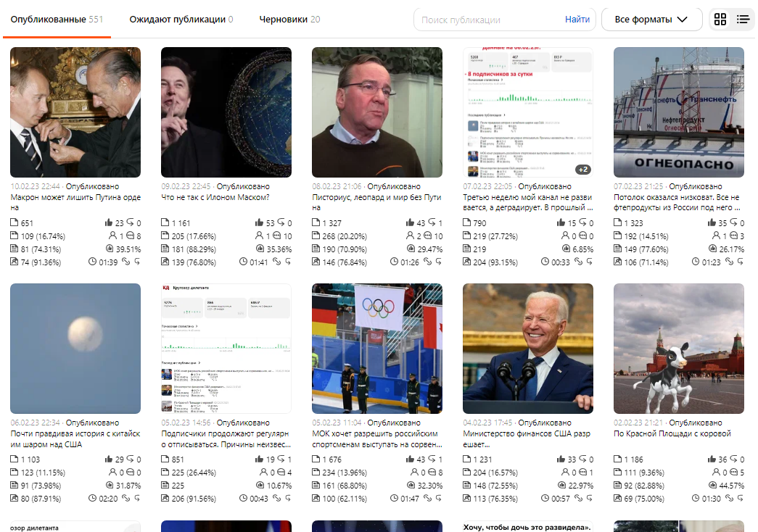Switch to the Черновики tab

click(289, 20)
